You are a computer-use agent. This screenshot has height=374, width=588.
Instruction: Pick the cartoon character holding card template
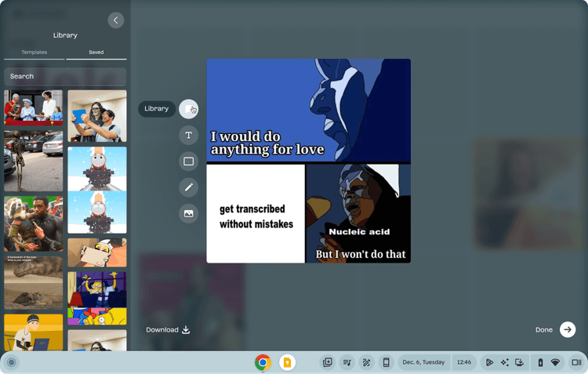pos(97,252)
